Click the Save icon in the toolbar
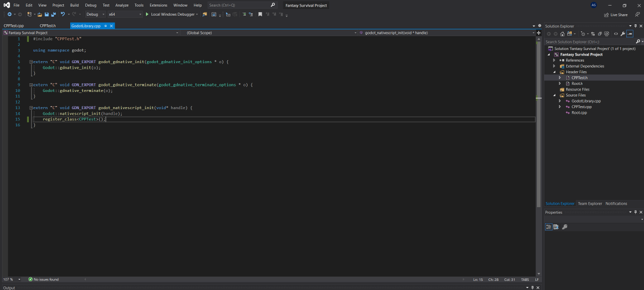 coord(47,15)
